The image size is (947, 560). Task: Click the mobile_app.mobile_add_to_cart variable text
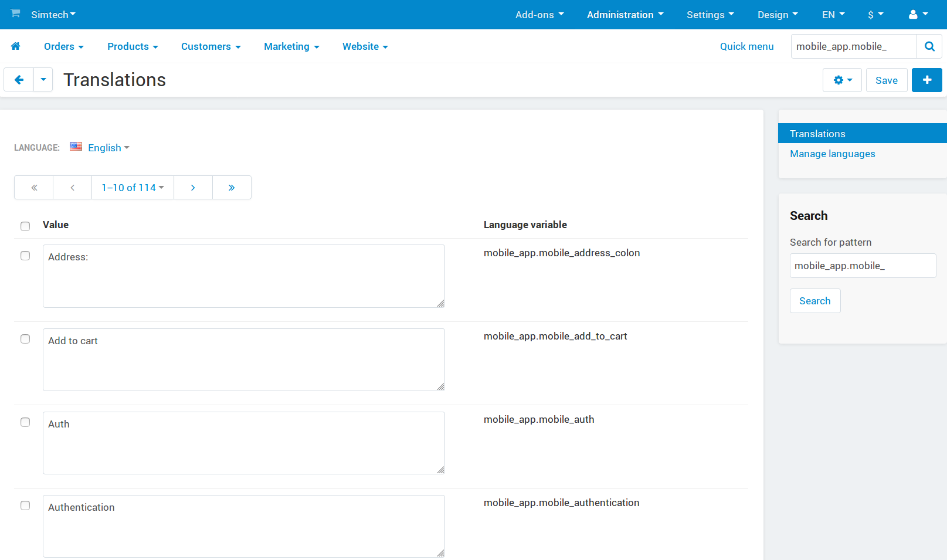pyautogui.click(x=555, y=336)
